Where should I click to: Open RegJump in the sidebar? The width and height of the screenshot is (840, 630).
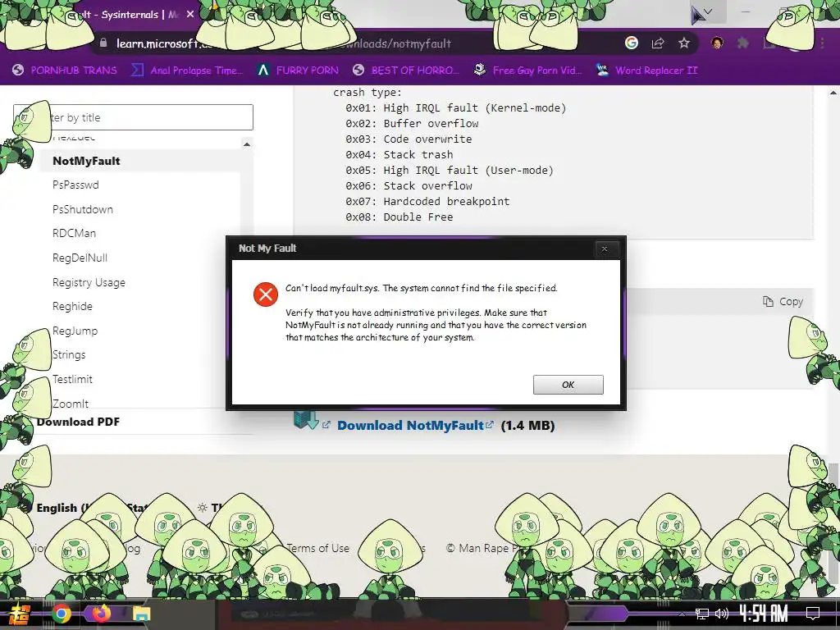point(75,331)
